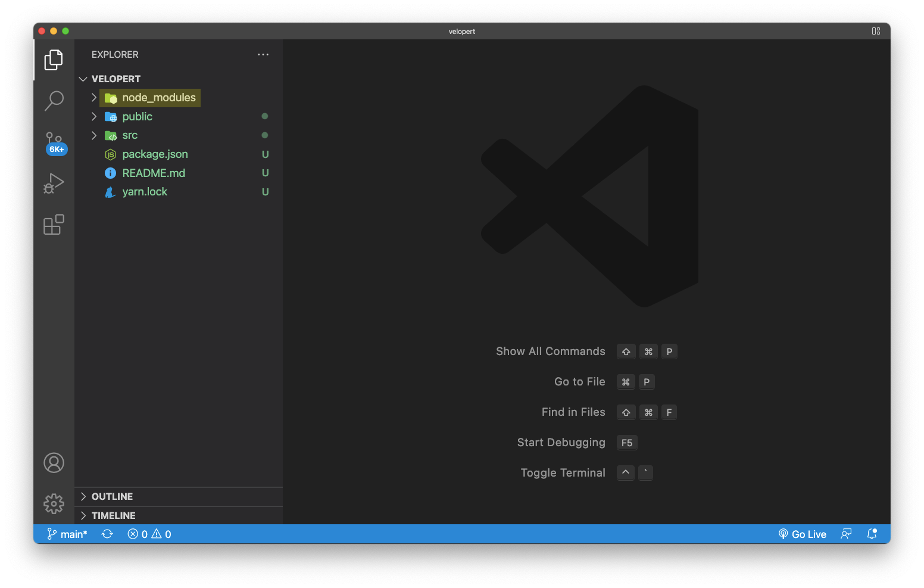Screen dimensions: 924x588
Task: Click the synchronize changes icon in status bar
Action: pos(107,534)
